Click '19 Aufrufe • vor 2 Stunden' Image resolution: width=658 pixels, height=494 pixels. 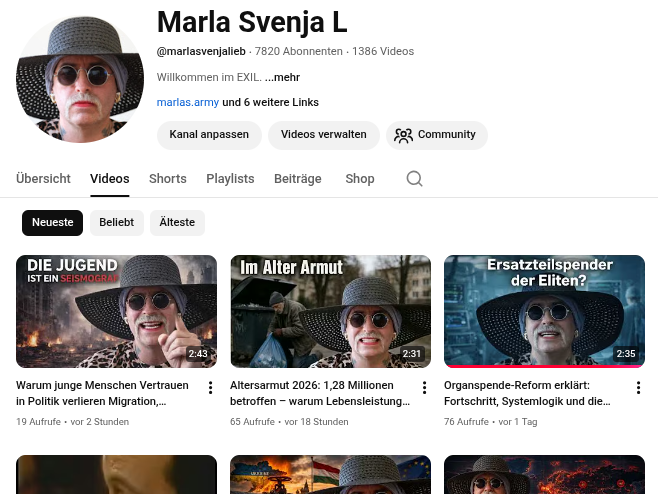pyautogui.click(x=73, y=422)
